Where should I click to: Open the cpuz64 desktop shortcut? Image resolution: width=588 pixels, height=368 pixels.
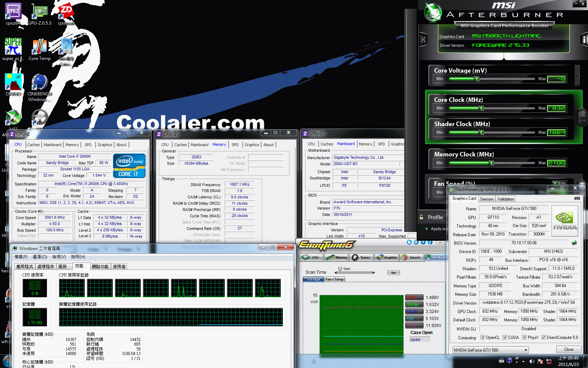click(13, 14)
